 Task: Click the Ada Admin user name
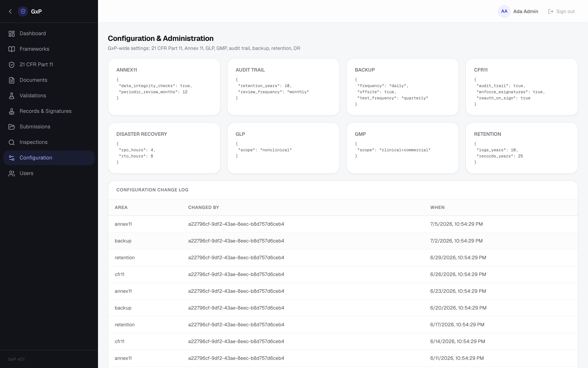(x=526, y=11)
